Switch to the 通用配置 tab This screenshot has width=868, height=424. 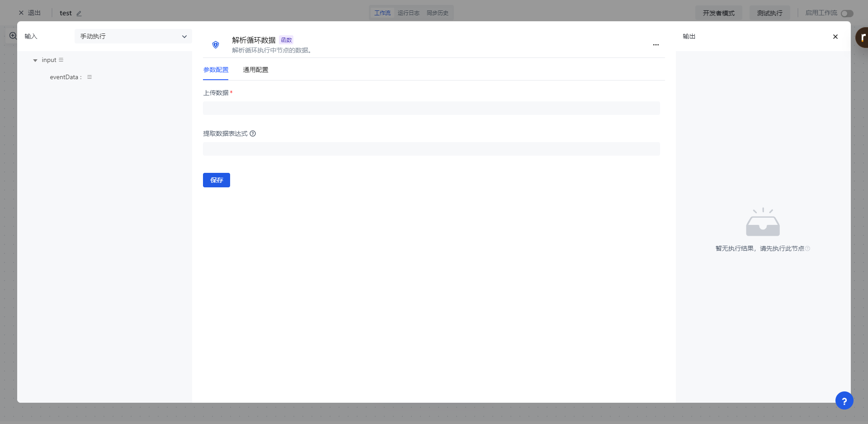[255, 70]
